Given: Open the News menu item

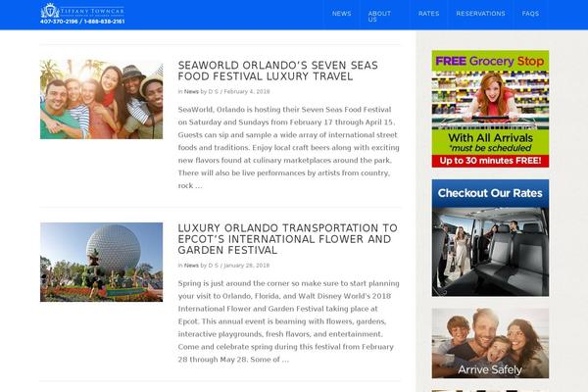Looking at the screenshot, I should coord(341,14).
